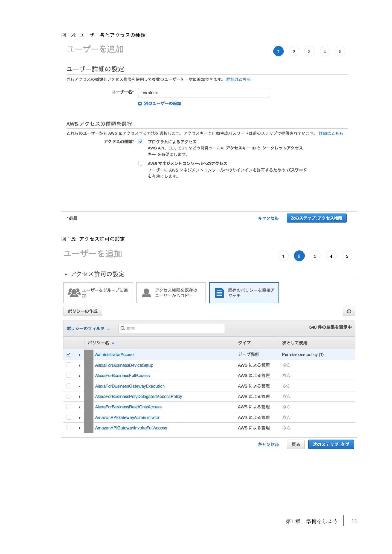392x554 pixels.
Task: Open 詳細はこちら link under access type
Action: [331, 133]
